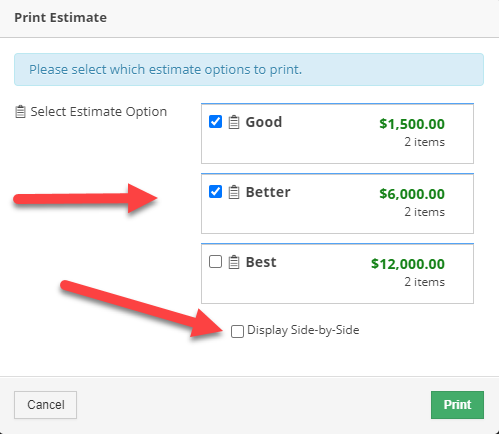Click the green Print button

[457, 405]
